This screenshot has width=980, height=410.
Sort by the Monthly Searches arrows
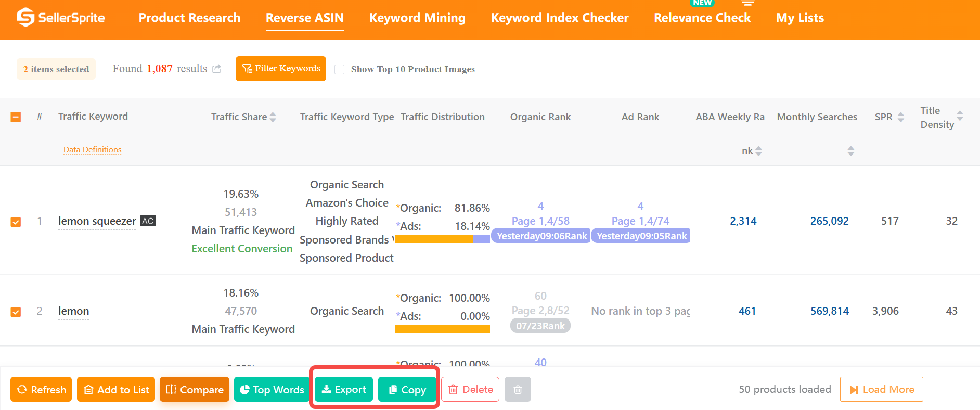pos(851,151)
